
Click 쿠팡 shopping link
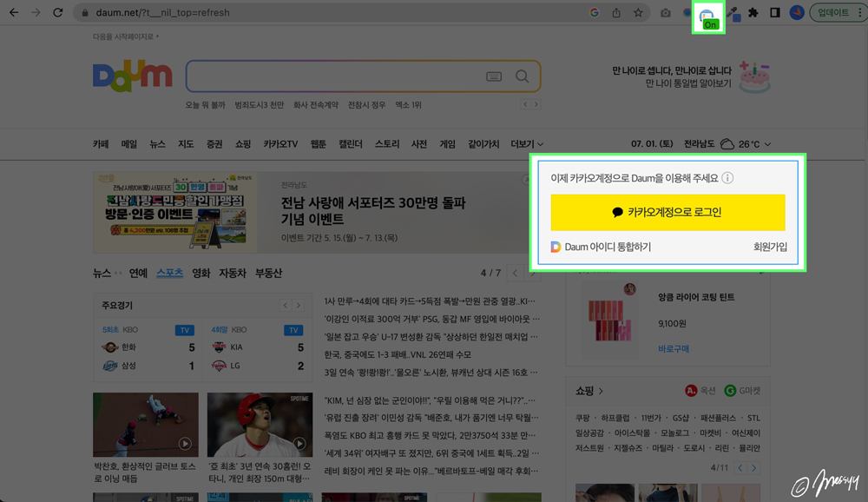(582, 418)
